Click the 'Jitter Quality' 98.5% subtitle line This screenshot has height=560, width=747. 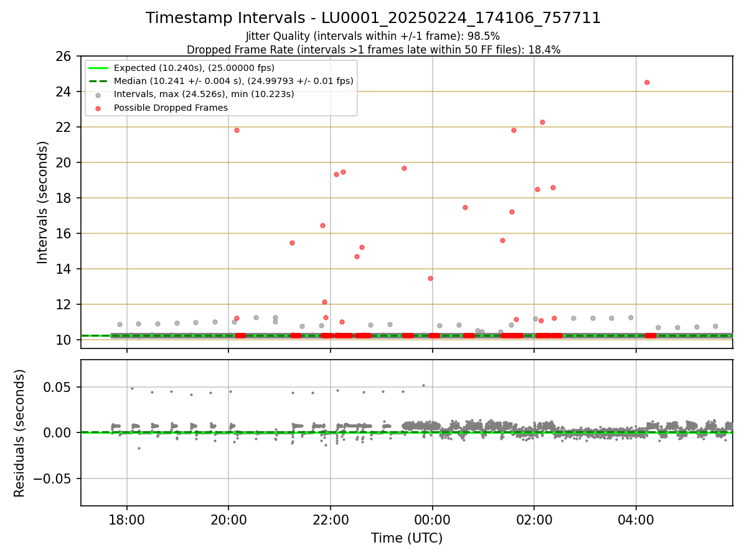pos(373,36)
